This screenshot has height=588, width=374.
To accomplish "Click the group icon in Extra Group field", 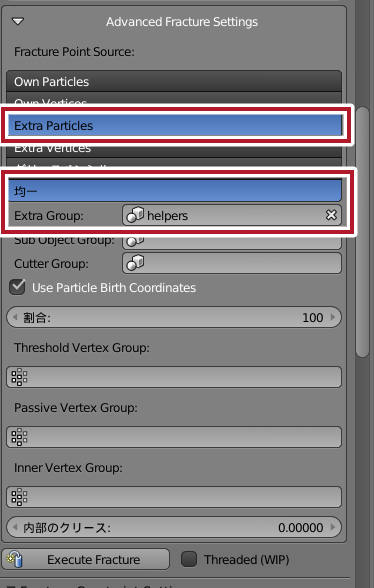I will (135, 215).
